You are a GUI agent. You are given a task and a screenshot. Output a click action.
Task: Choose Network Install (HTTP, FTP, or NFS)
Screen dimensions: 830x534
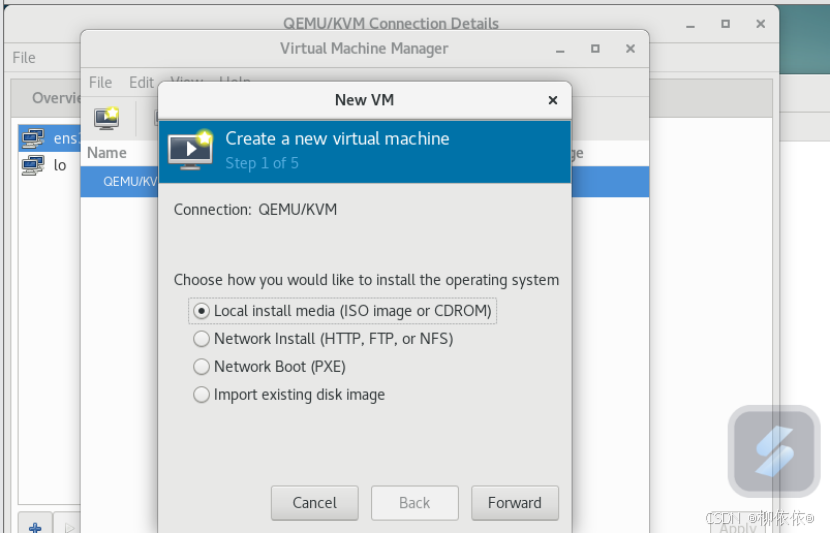(x=202, y=339)
